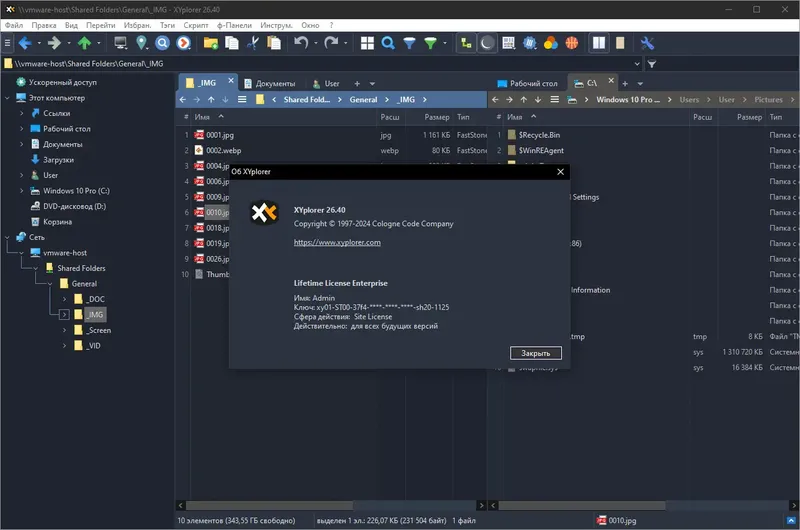The height and width of the screenshot is (530, 800).
Task: Click the orange play-arrow toolbar icon
Action: (x=184, y=43)
